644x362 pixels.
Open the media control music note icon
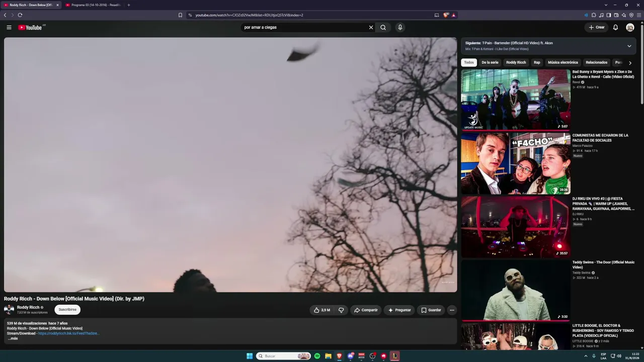tap(601, 15)
